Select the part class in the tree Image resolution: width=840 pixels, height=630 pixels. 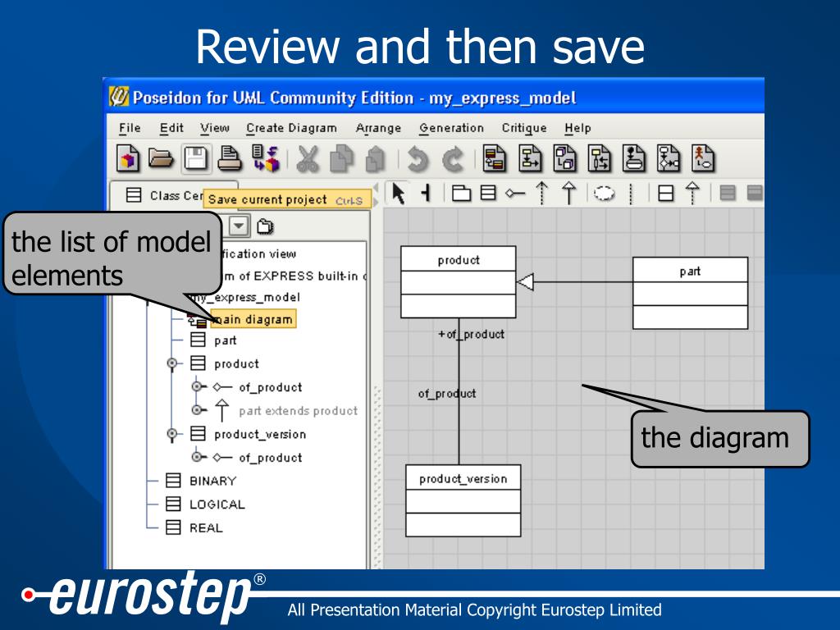[x=225, y=340]
